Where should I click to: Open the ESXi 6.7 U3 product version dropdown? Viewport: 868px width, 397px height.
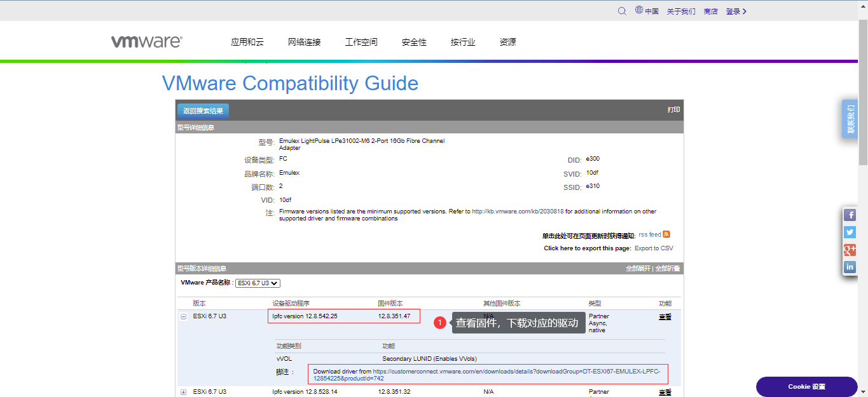click(x=258, y=283)
